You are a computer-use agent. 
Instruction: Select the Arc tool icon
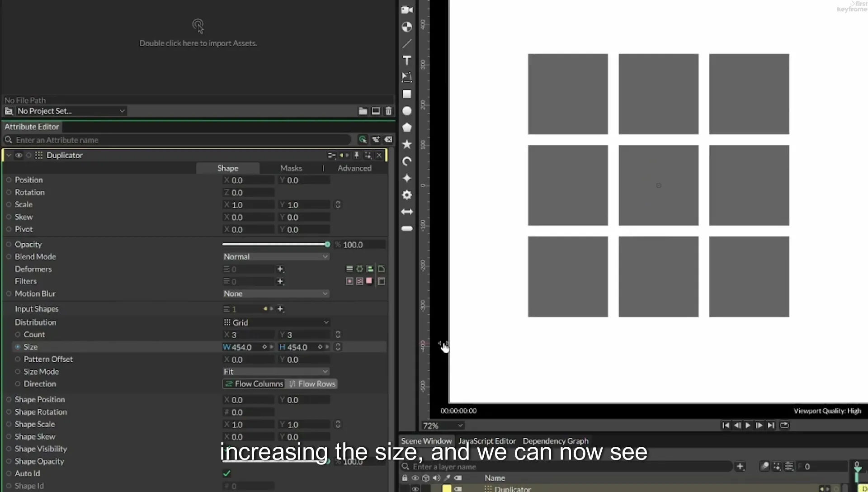click(x=407, y=161)
